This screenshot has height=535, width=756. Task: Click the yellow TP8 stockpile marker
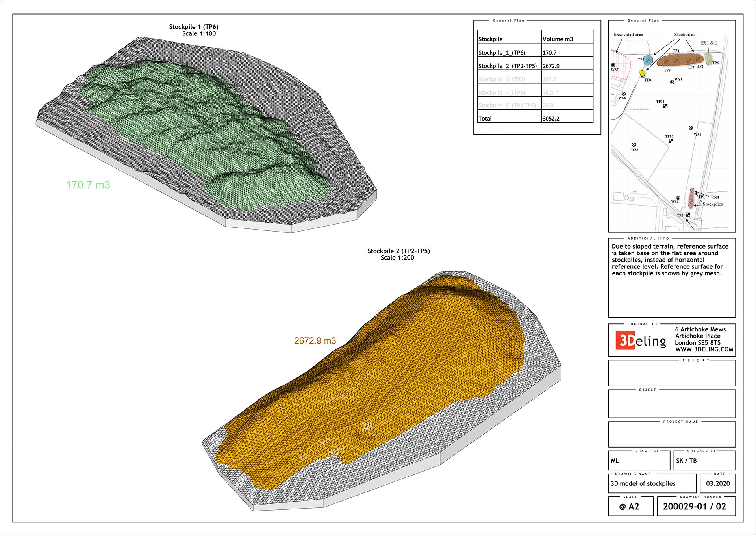point(643,73)
